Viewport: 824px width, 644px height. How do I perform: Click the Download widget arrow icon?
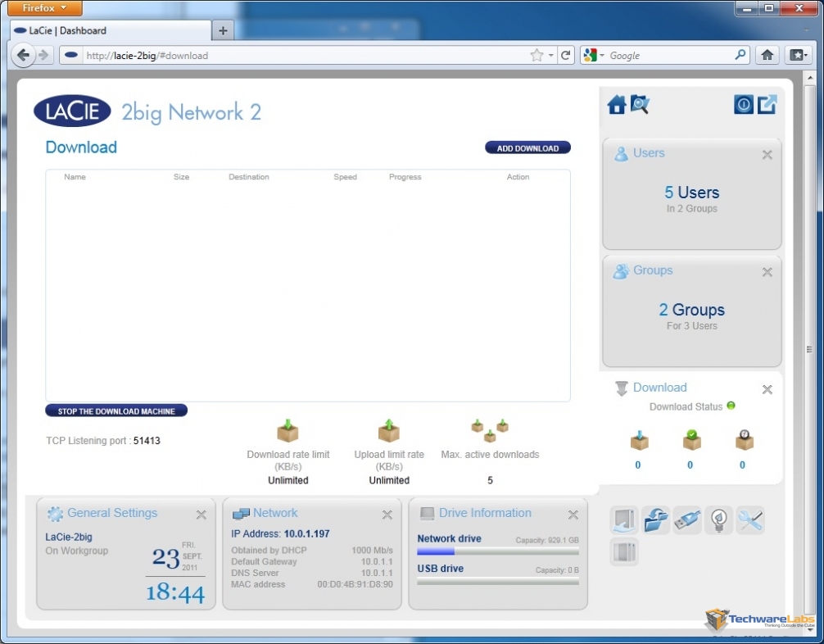point(621,388)
